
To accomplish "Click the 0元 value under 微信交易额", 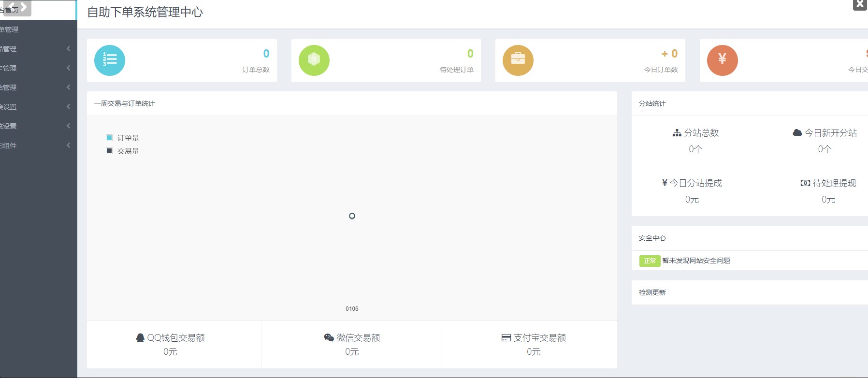I will click(352, 351).
